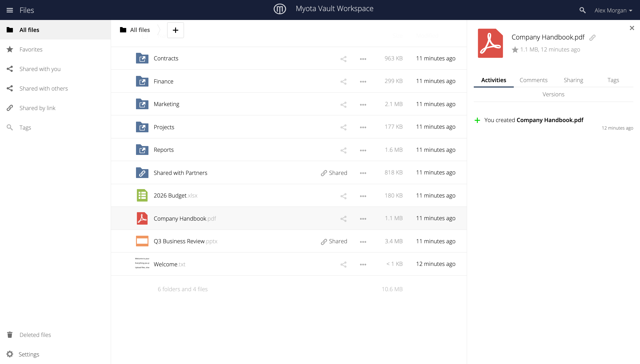The width and height of the screenshot is (640, 364).
Task: Open the Marketing folder icon
Action: (x=142, y=104)
